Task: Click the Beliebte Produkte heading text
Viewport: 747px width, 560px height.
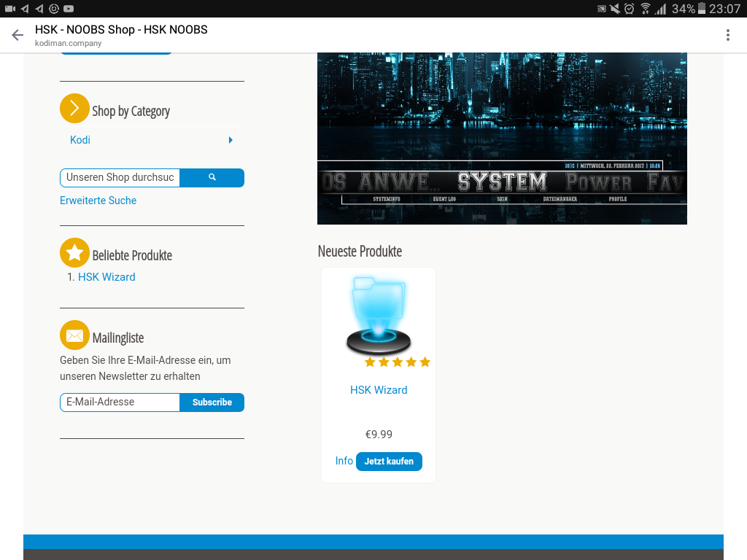Action: pyautogui.click(x=132, y=255)
